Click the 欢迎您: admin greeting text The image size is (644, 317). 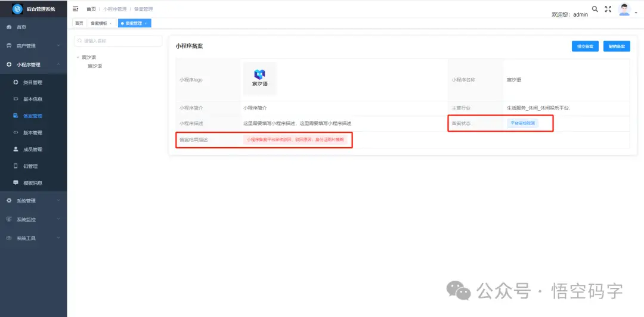[x=569, y=14]
